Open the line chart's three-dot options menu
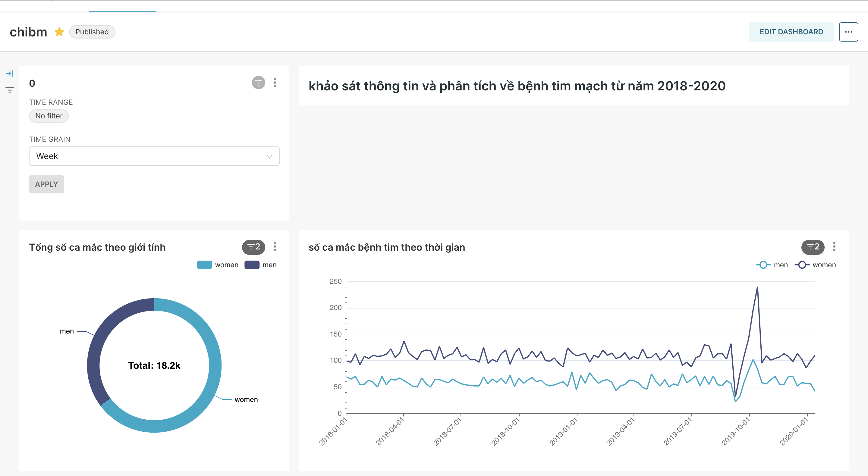The height and width of the screenshot is (476, 868). [834, 247]
